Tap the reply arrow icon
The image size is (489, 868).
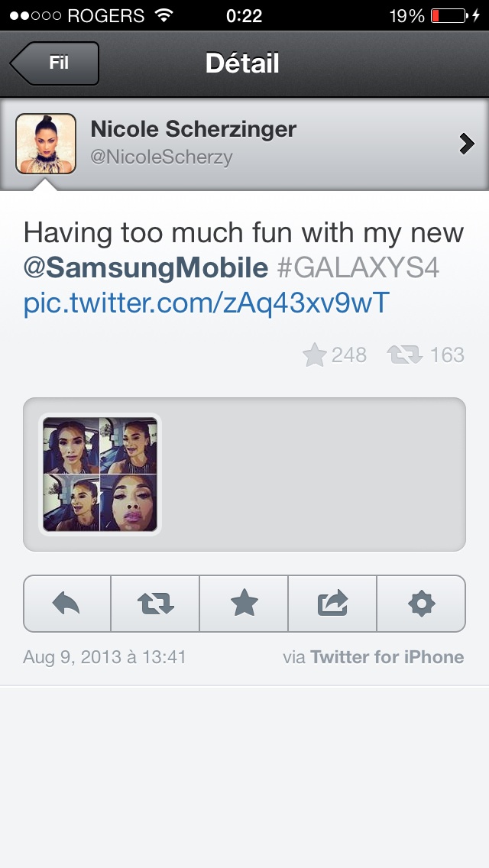[x=66, y=604]
